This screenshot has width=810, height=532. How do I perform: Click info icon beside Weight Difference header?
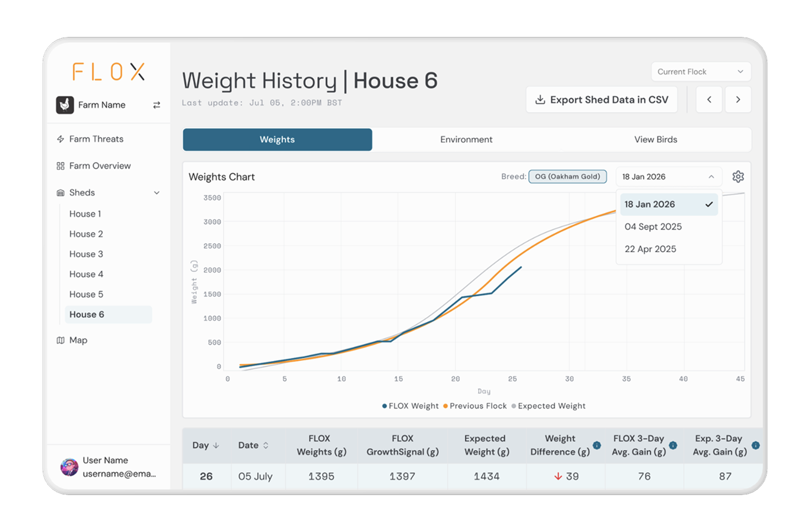pos(597,445)
